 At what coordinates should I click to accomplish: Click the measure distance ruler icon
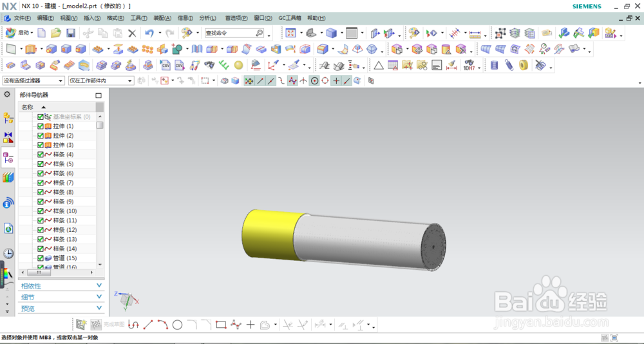(475, 33)
